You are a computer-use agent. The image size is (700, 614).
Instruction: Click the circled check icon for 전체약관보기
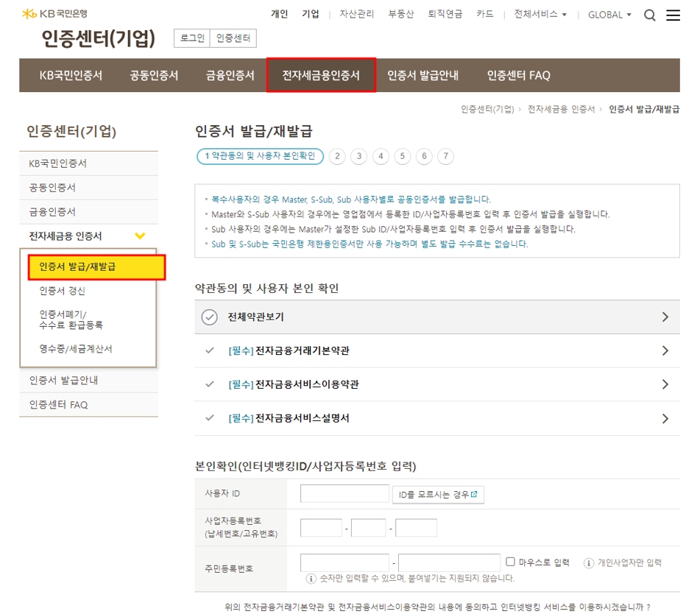click(209, 317)
